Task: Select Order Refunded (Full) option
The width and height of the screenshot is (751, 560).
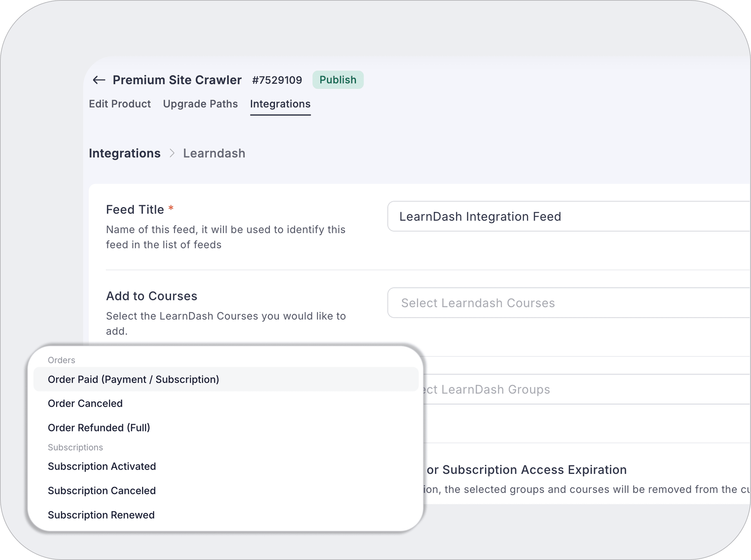Action: point(99,427)
